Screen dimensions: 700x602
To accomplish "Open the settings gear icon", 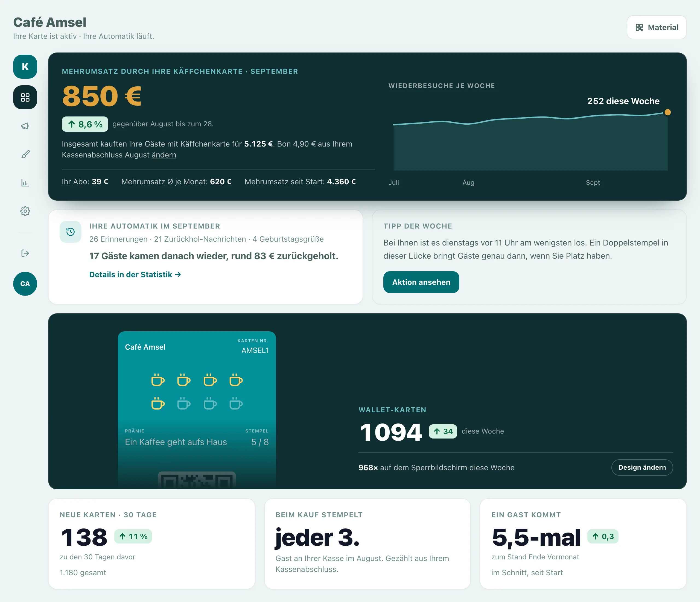I will (25, 211).
